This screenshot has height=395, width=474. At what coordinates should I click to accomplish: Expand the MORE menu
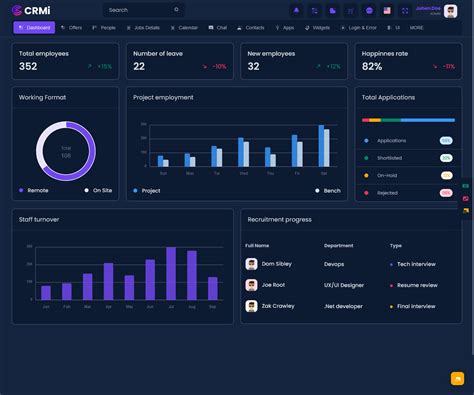[416, 28]
